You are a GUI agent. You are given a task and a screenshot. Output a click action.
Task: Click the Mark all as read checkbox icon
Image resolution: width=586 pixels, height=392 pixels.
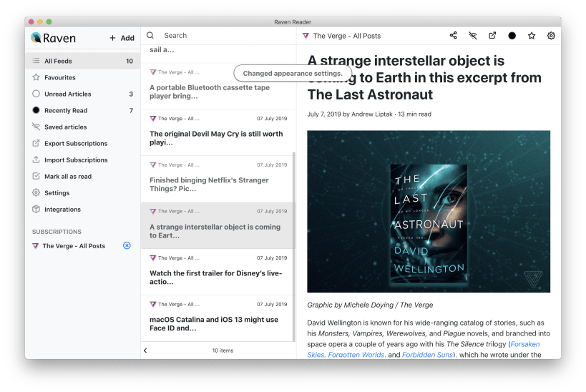pyautogui.click(x=36, y=176)
